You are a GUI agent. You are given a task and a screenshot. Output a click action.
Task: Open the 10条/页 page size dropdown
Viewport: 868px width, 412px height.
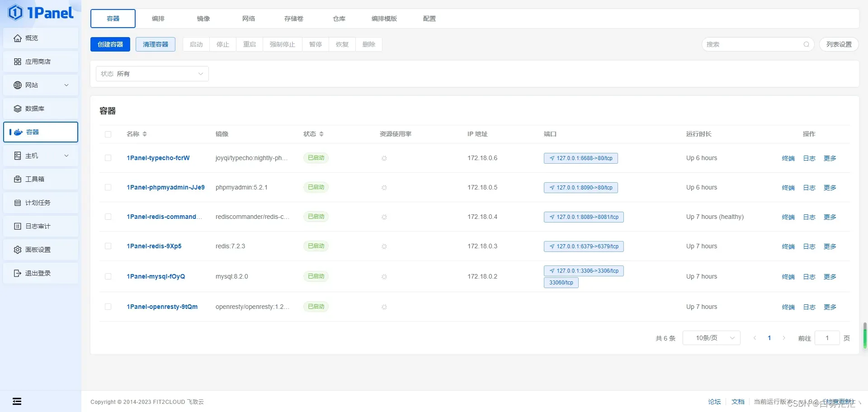712,338
